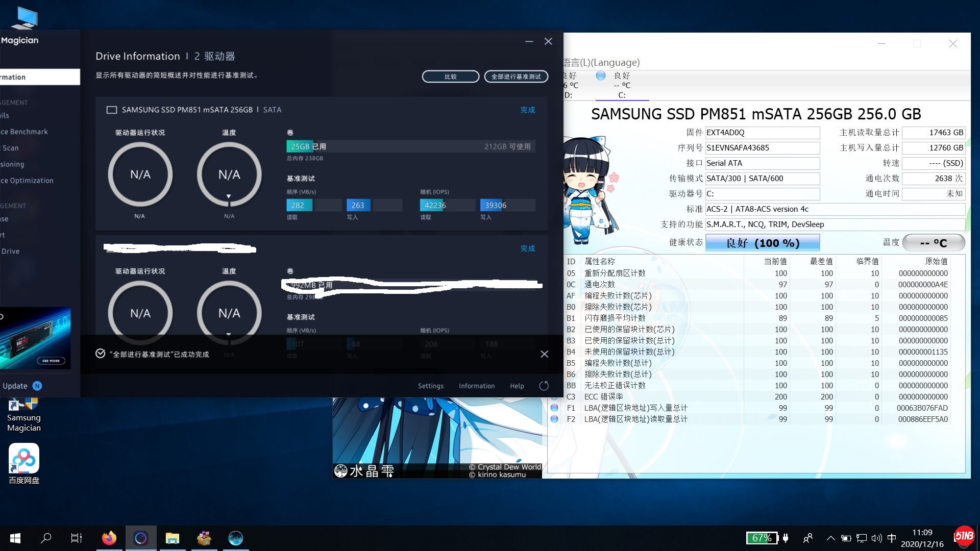Image resolution: width=980 pixels, height=551 pixels.
Task: Click status icon of F2 LBA read row
Action: click(554, 419)
